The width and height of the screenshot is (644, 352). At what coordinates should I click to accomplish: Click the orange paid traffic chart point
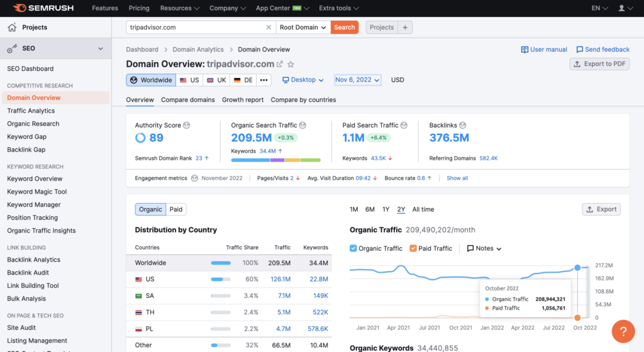[577, 317]
